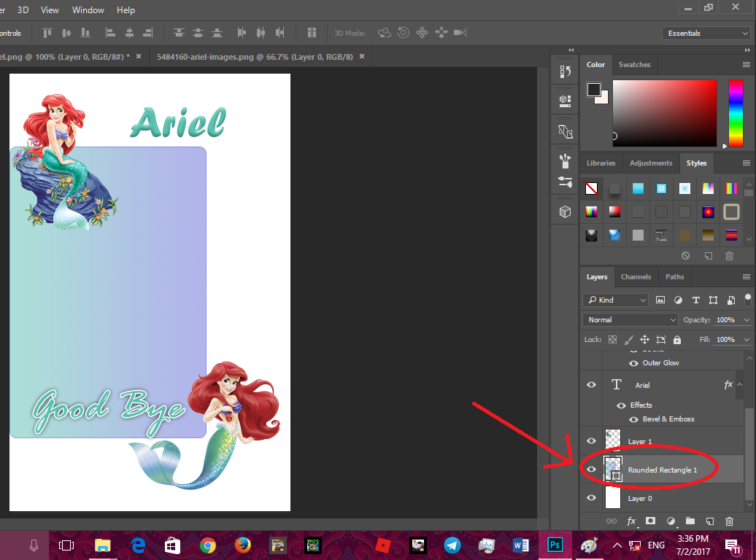Click Align Vertical Centers in options bar
756x560 pixels.
pyautogui.click(x=66, y=33)
